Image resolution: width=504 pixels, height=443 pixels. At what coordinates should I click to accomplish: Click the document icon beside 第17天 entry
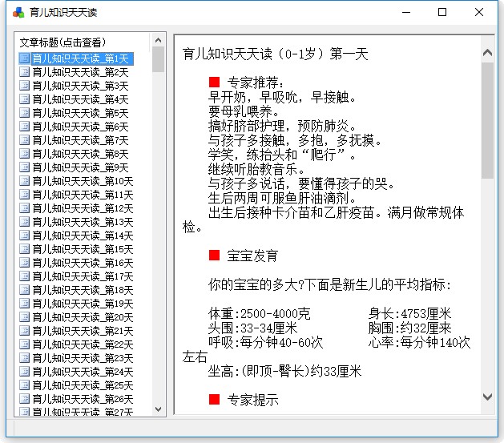[x=24, y=276]
